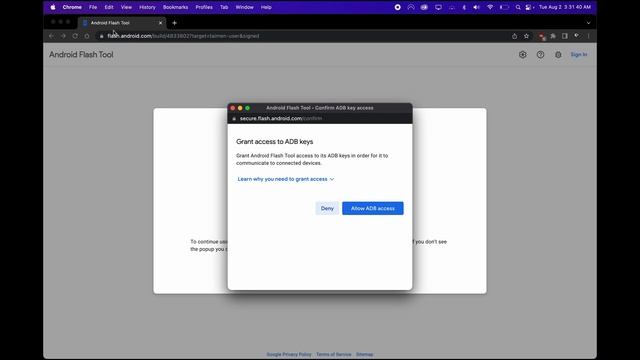Viewport: 640px width, 360px height.
Task: Open the Apple menu
Action: (x=53, y=7)
